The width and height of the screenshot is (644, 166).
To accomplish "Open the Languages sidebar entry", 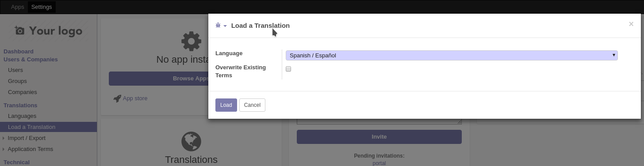I will pyautogui.click(x=22, y=116).
